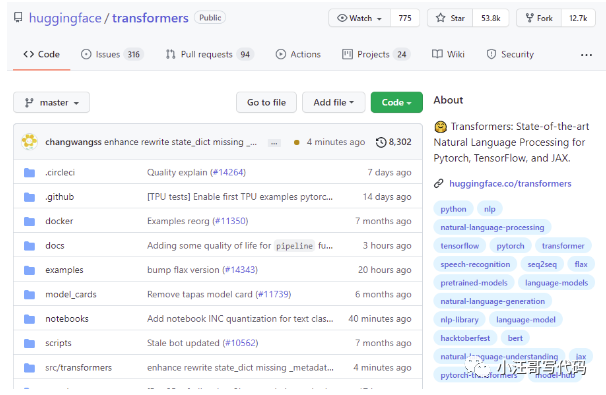Click the folder icon for notebooks

pos(29,319)
